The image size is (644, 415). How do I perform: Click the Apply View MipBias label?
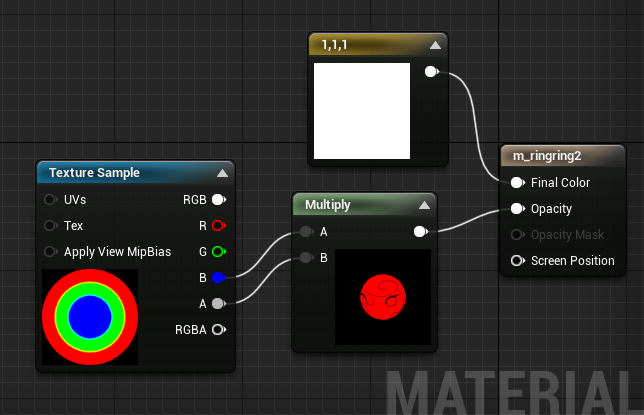click(x=117, y=251)
